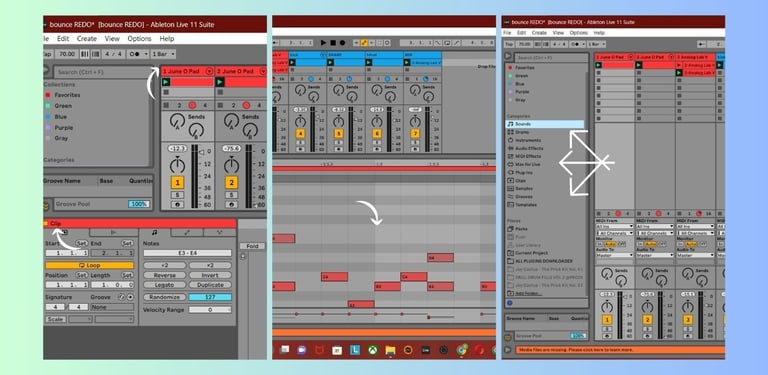Open the 1 Bar quantization dropdown, left screenshot
The image size is (768, 375).
(x=163, y=54)
